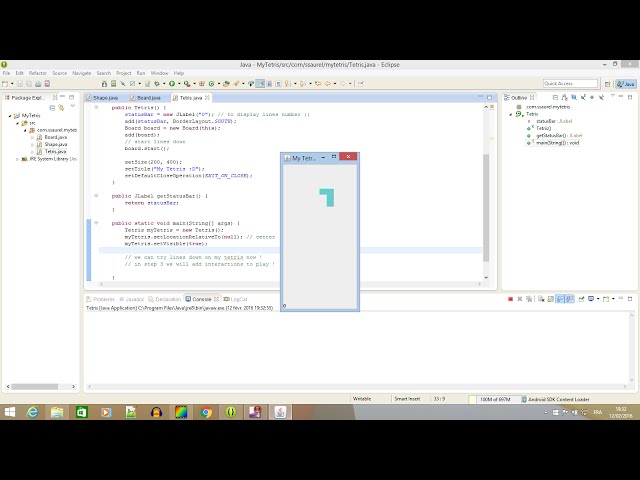The height and width of the screenshot is (480, 640).
Task: Collapse Tetris class in Outline
Action: point(511,114)
